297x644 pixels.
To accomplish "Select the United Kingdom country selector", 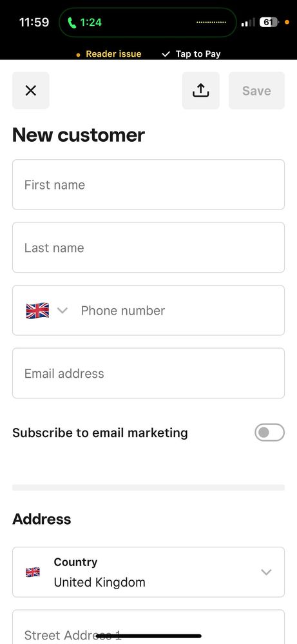I will tap(148, 572).
